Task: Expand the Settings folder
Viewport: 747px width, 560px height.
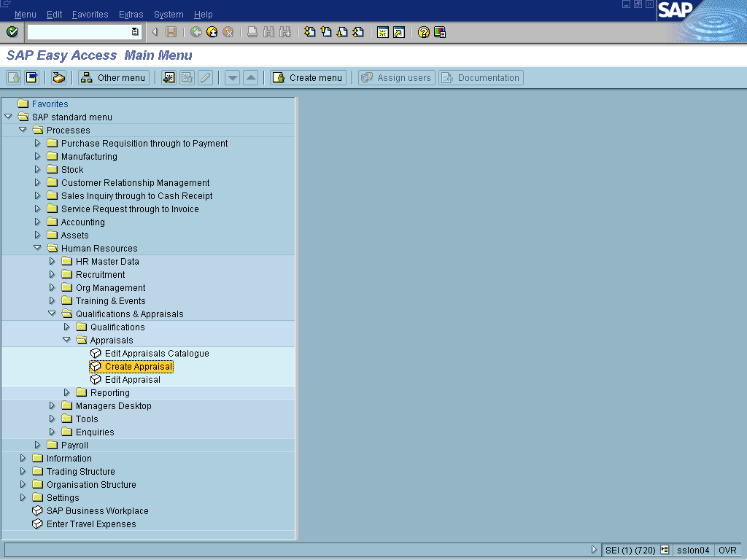Action: pos(23,497)
